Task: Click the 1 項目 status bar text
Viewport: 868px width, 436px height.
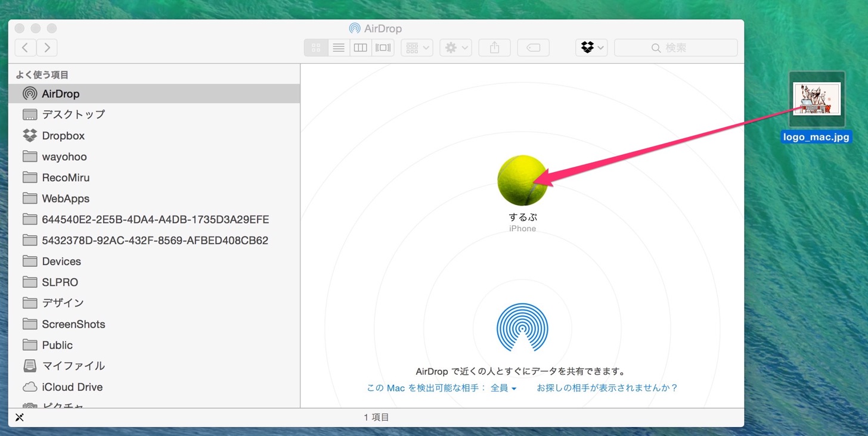Action: pyautogui.click(x=376, y=418)
